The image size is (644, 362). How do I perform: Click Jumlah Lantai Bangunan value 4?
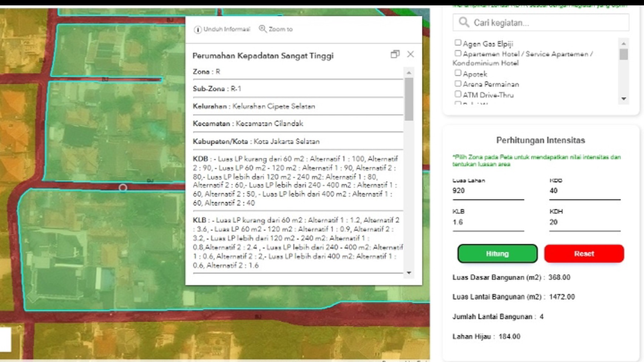[x=541, y=317]
